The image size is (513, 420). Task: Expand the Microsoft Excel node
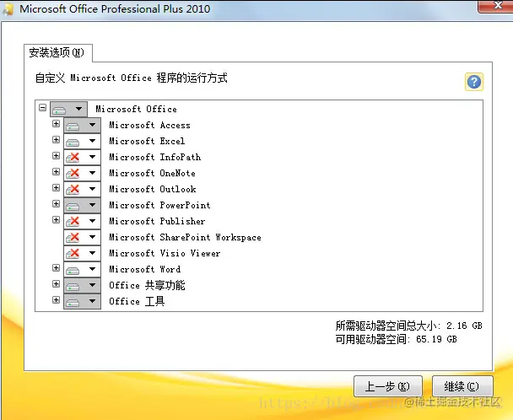pyautogui.click(x=56, y=140)
